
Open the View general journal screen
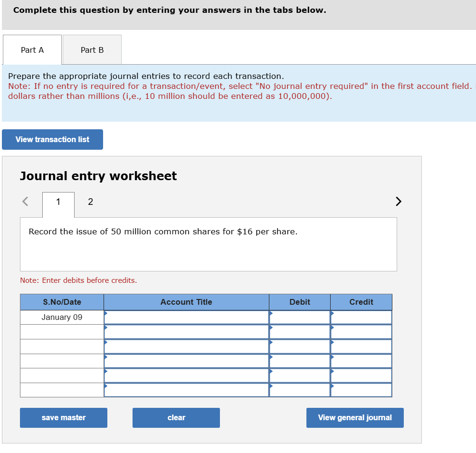click(x=355, y=417)
